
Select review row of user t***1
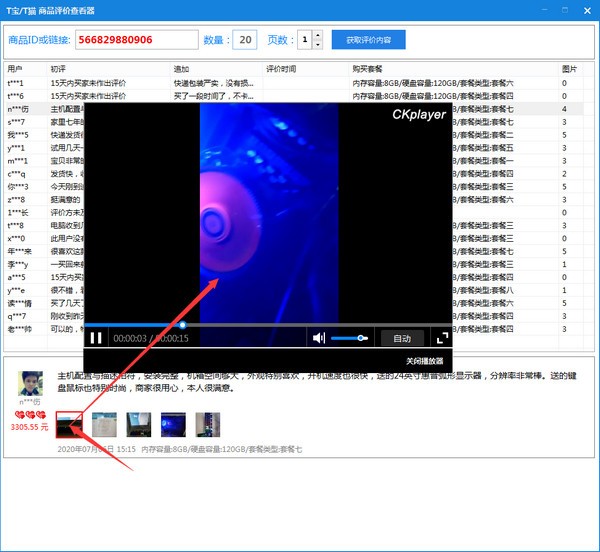[x=16, y=83]
